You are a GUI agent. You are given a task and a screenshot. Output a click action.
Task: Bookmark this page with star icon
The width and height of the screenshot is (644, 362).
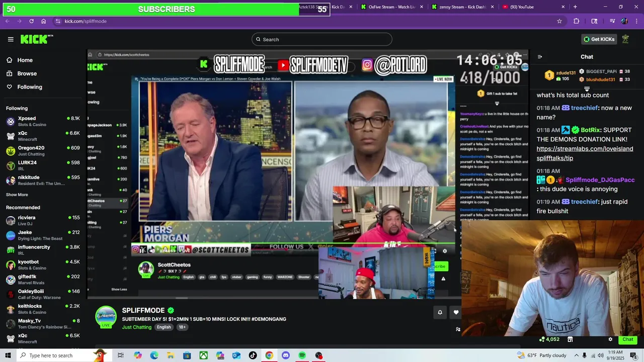(559, 21)
